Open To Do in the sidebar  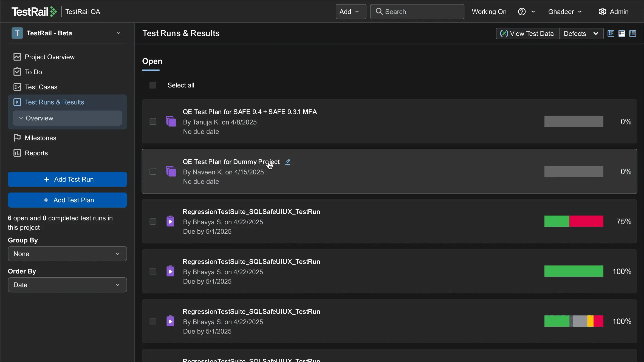[x=33, y=72]
